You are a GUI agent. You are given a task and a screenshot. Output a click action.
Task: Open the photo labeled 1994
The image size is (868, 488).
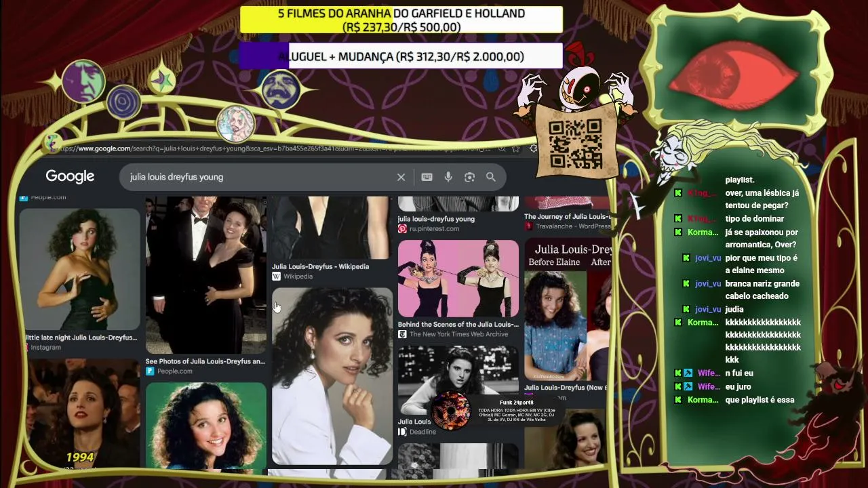click(x=83, y=413)
